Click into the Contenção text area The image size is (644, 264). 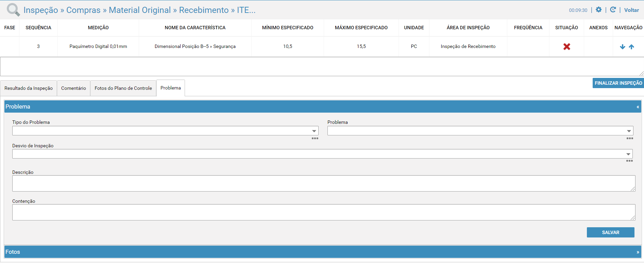coord(324,212)
